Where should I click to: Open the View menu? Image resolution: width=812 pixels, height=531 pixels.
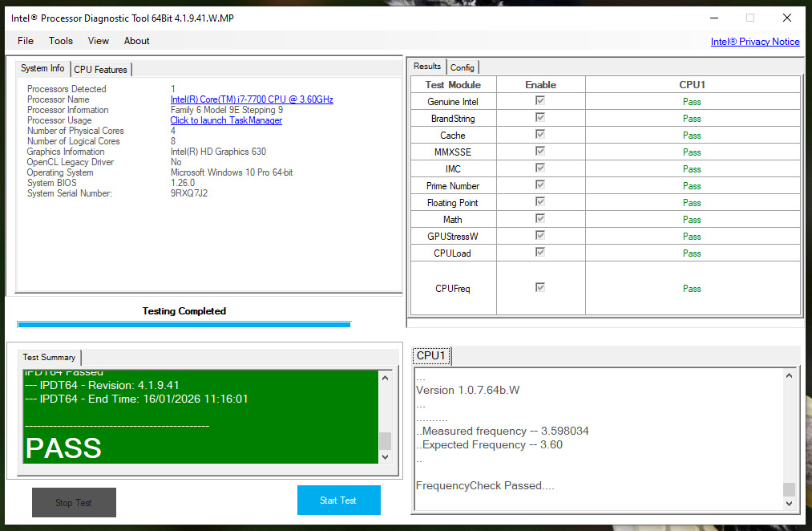click(x=99, y=41)
